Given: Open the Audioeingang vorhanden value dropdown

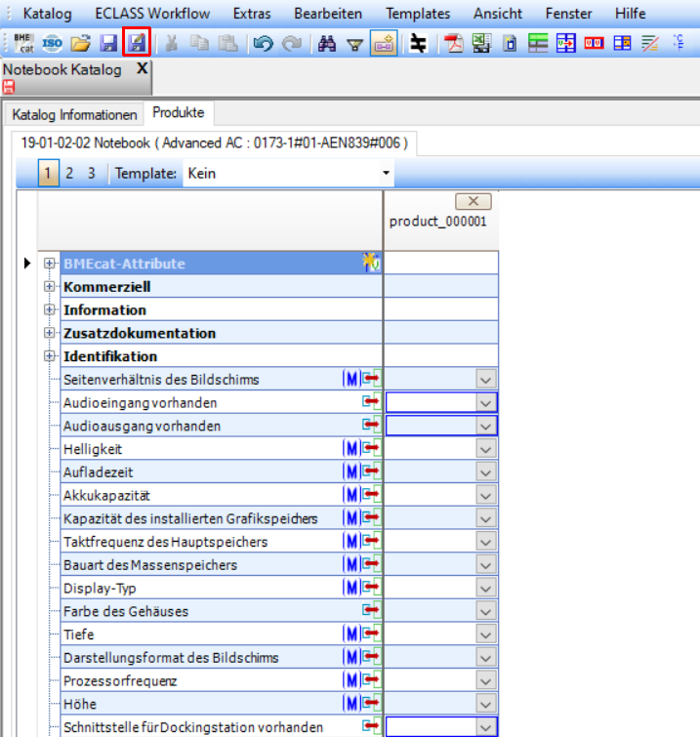Looking at the screenshot, I should (485, 402).
